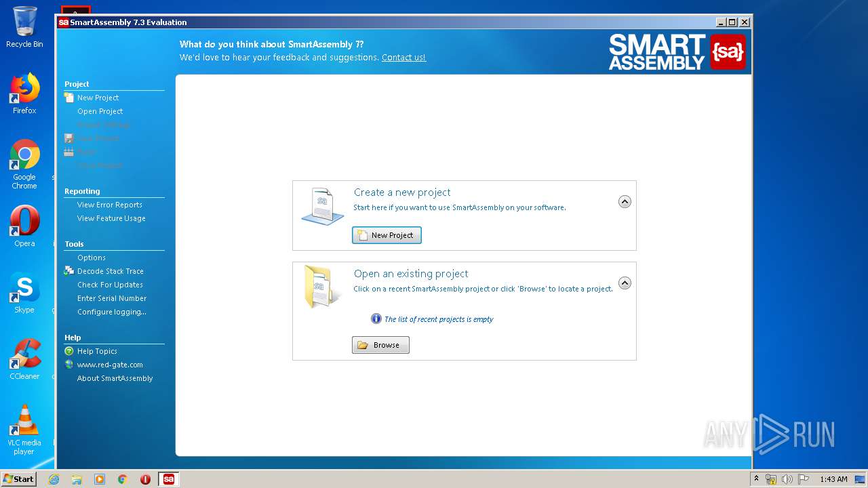Click the Action Center flag tray icon
868x488 pixels.
coord(804,479)
